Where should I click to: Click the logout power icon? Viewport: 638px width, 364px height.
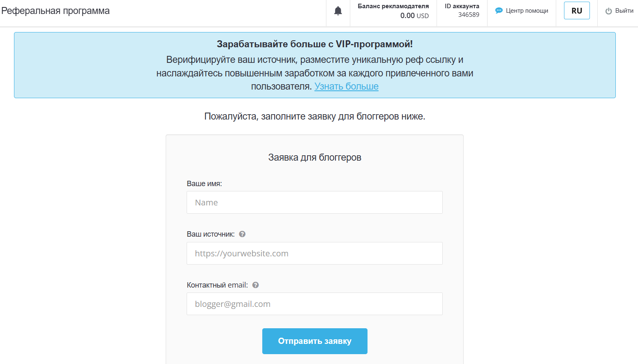pyautogui.click(x=607, y=11)
